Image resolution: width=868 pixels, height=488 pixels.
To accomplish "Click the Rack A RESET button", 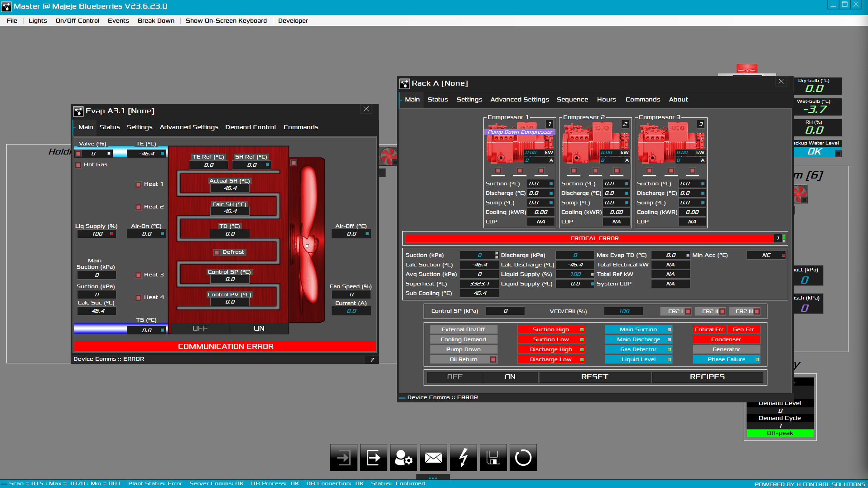I will (x=594, y=377).
